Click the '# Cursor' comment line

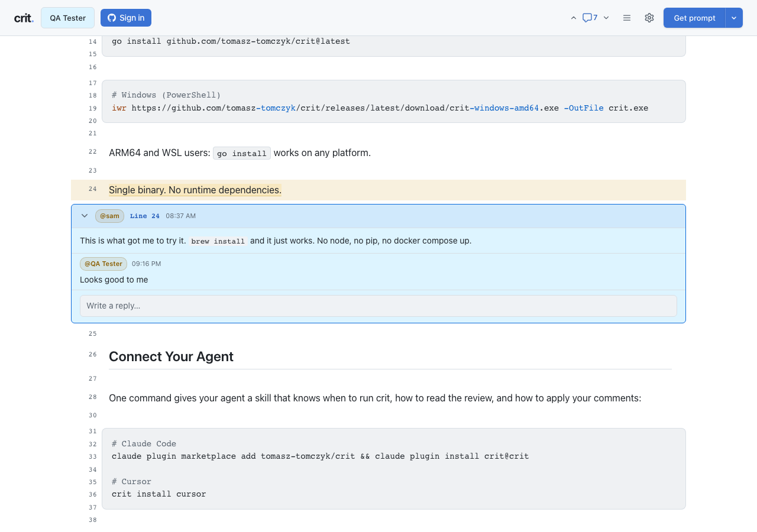click(131, 482)
